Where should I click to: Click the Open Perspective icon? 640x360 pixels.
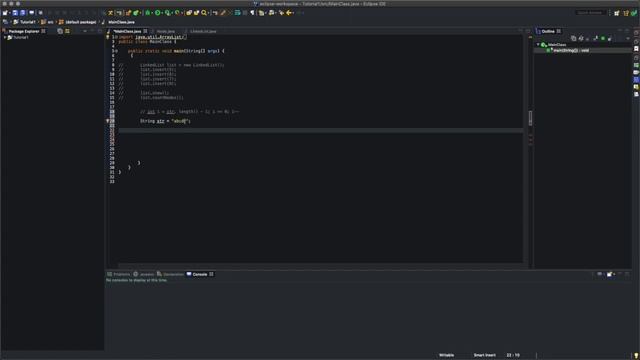pyautogui.click(x=617, y=13)
